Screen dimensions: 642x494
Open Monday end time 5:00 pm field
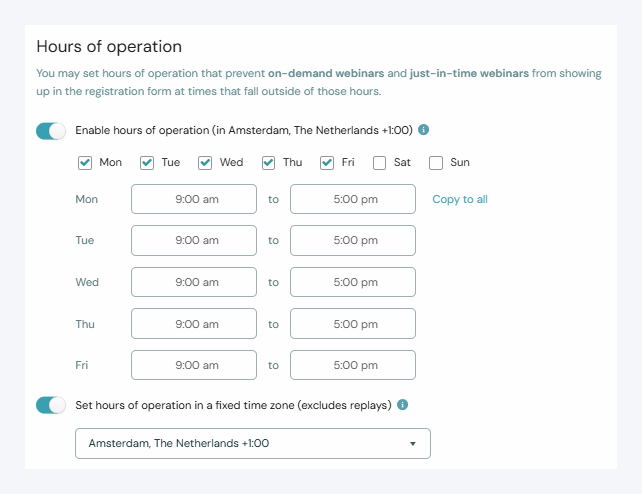point(353,199)
